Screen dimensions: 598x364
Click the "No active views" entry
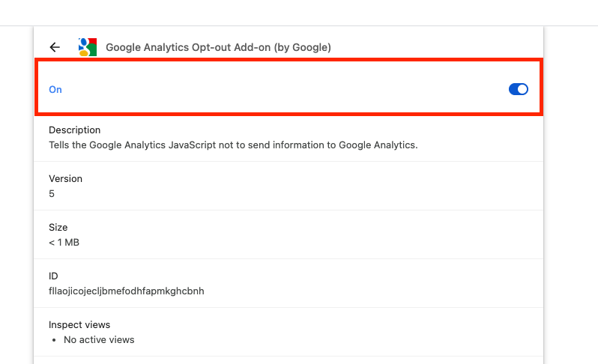[99, 339]
